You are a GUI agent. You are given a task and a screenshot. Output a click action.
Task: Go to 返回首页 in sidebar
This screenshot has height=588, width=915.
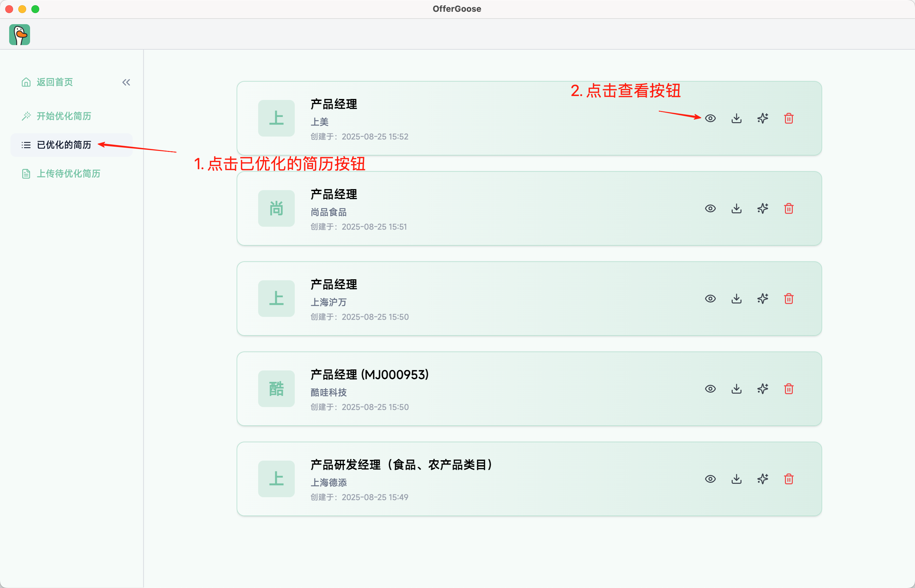54,82
